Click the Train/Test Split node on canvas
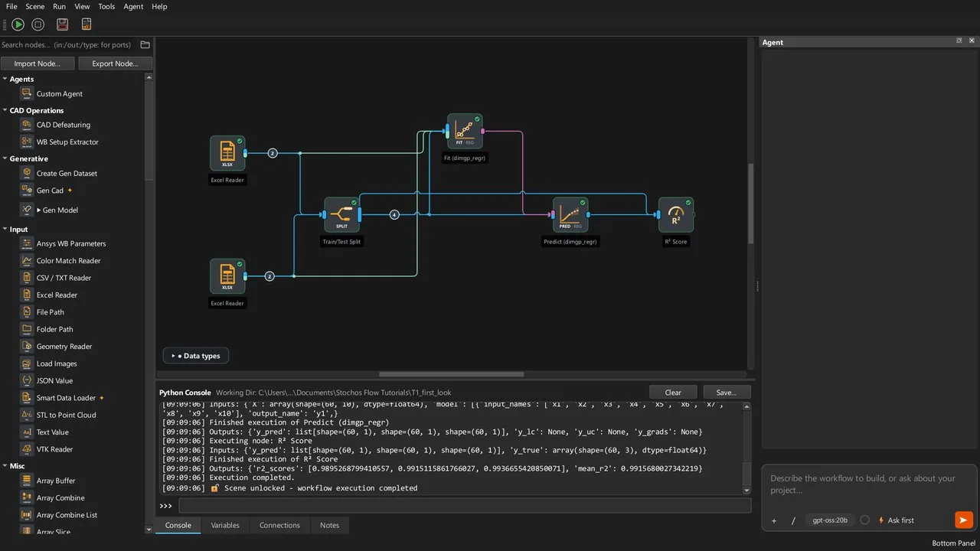 [x=341, y=215]
